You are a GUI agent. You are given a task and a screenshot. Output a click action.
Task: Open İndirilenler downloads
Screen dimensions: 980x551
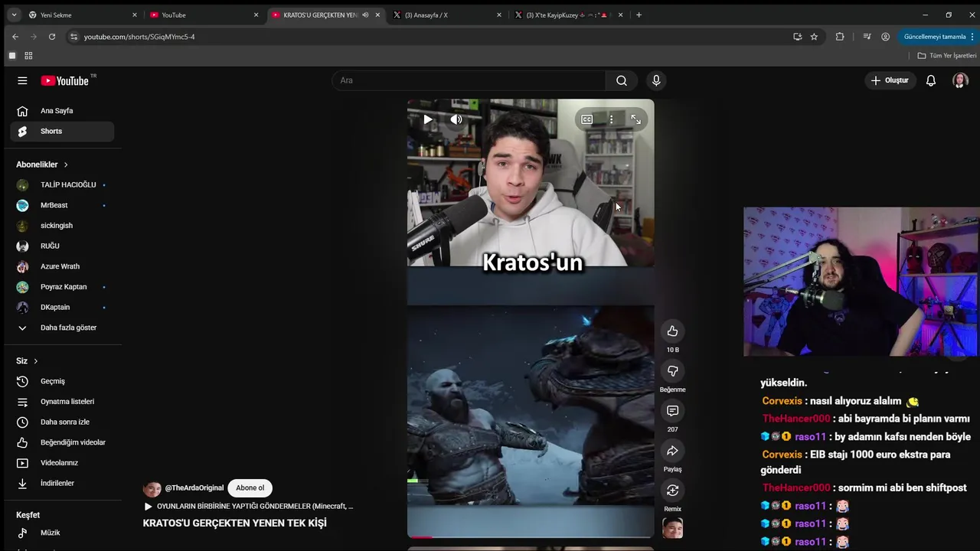(x=62, y=483)
